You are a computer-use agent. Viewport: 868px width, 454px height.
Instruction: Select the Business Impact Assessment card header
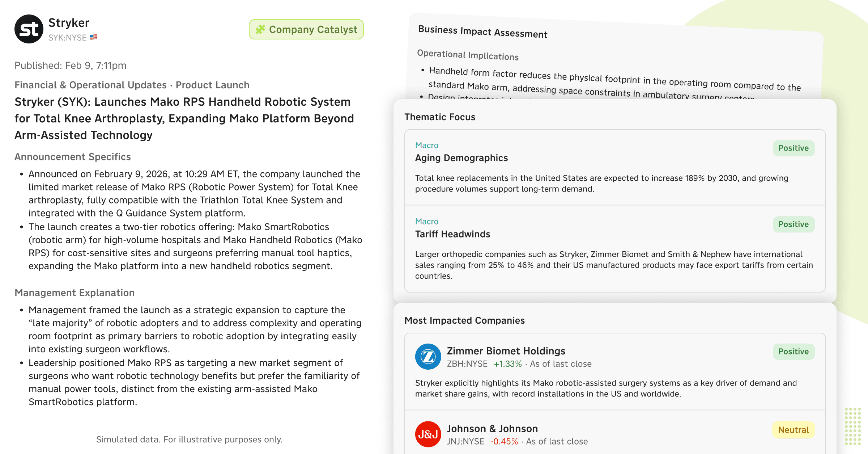[482, 32]
